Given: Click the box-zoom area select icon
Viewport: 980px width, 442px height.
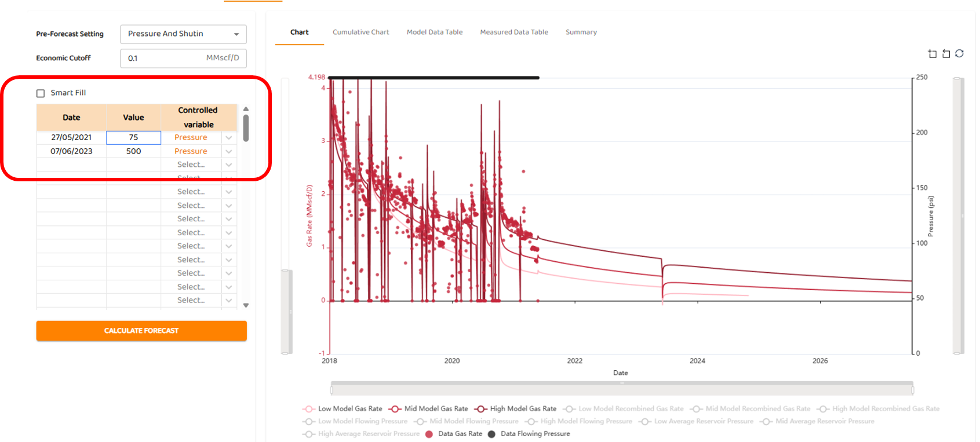Looking at the screenshot, I should tap(932, 54).
